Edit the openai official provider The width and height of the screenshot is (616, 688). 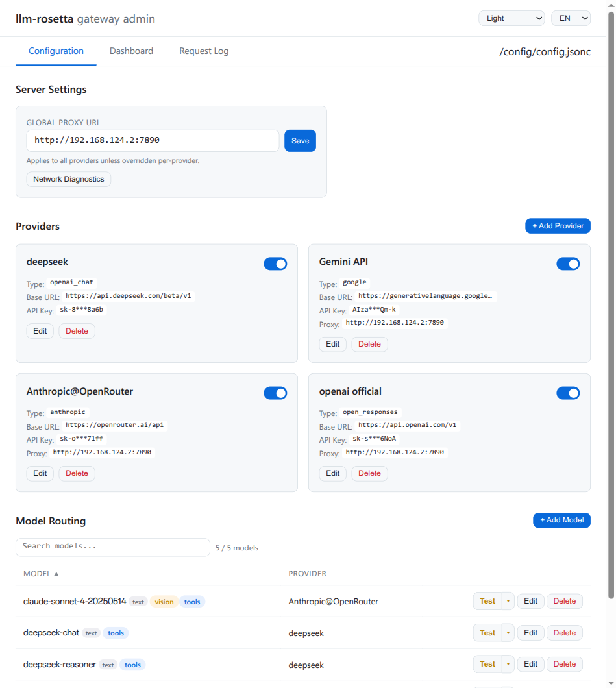click(x=332, y=473)
